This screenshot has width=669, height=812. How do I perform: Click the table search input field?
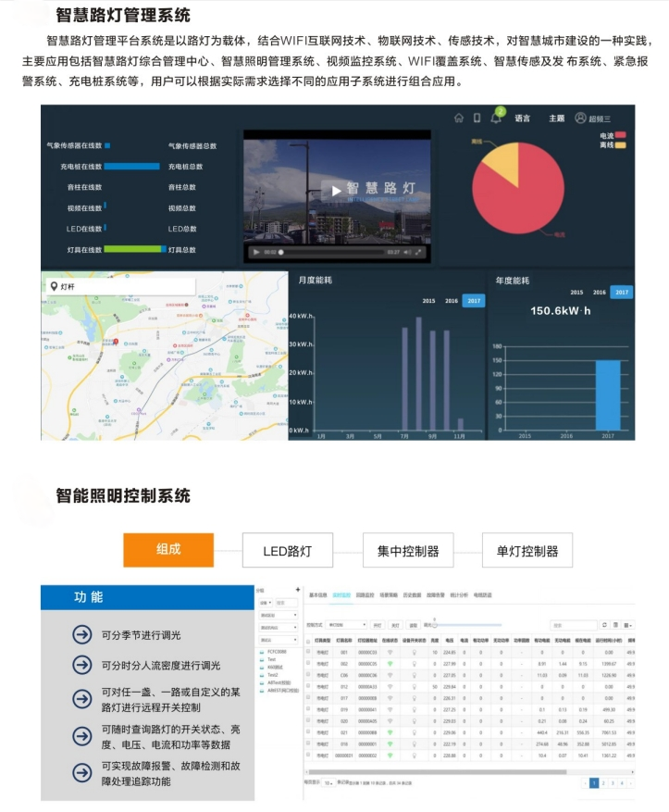click(574, 625)
